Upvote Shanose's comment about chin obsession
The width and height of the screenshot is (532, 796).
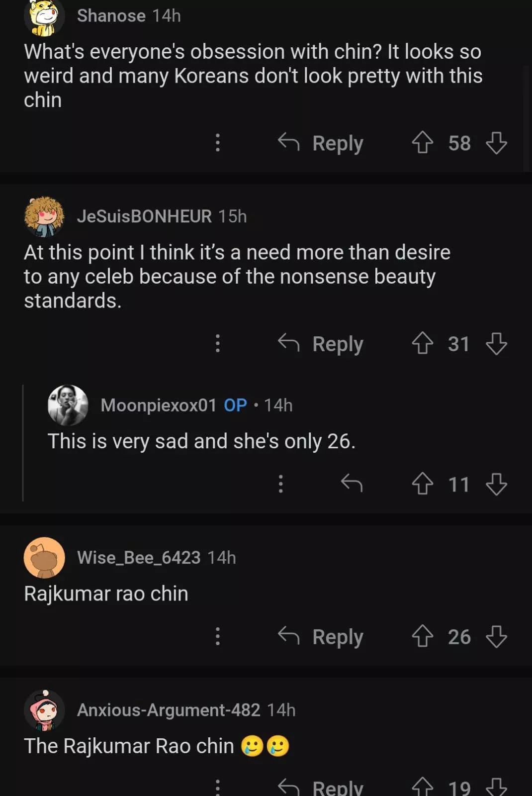pyautogui.click(x=422, y=143)
